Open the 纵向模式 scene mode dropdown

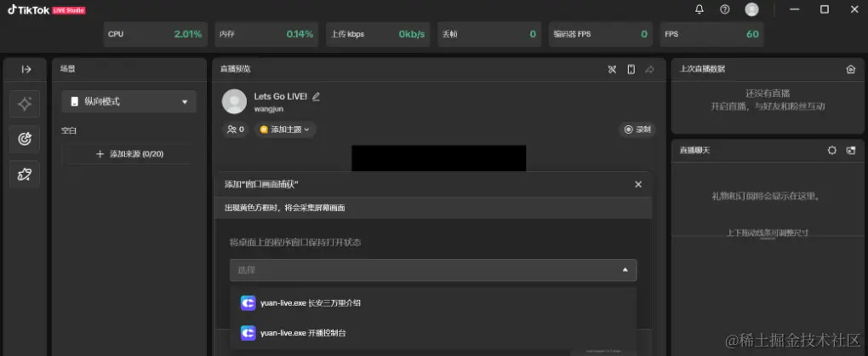[129, 102]
